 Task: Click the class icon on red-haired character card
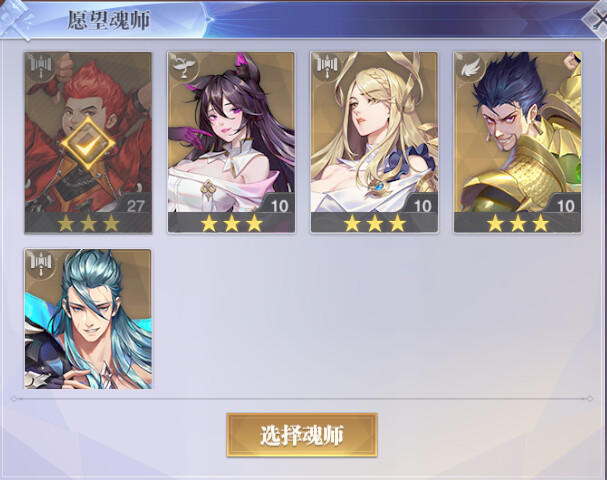(41, 68)
